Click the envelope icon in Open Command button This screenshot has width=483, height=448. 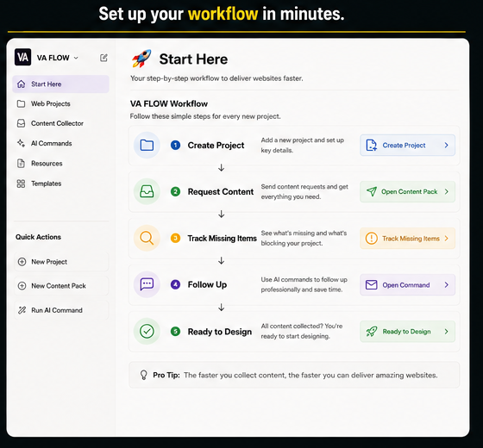(371, 285)
